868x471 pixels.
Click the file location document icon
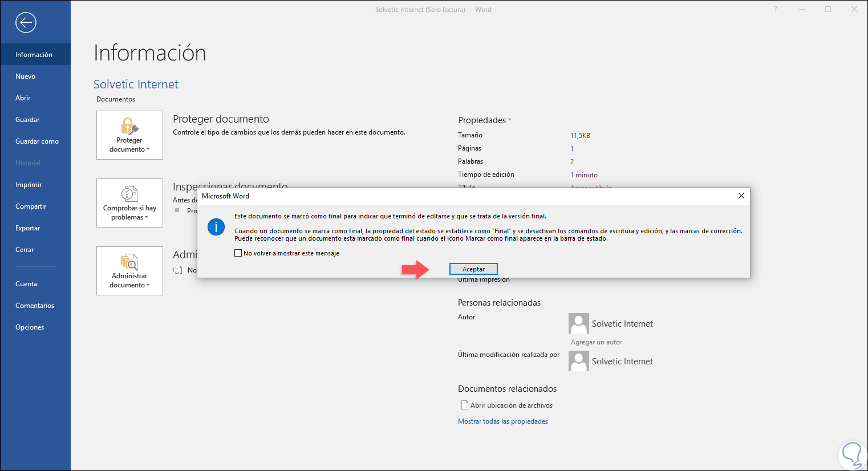464,405
